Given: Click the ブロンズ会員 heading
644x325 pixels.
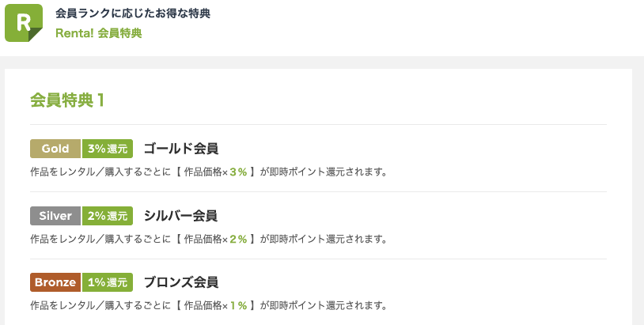Looking at the screenshot, I should [180, 282].
